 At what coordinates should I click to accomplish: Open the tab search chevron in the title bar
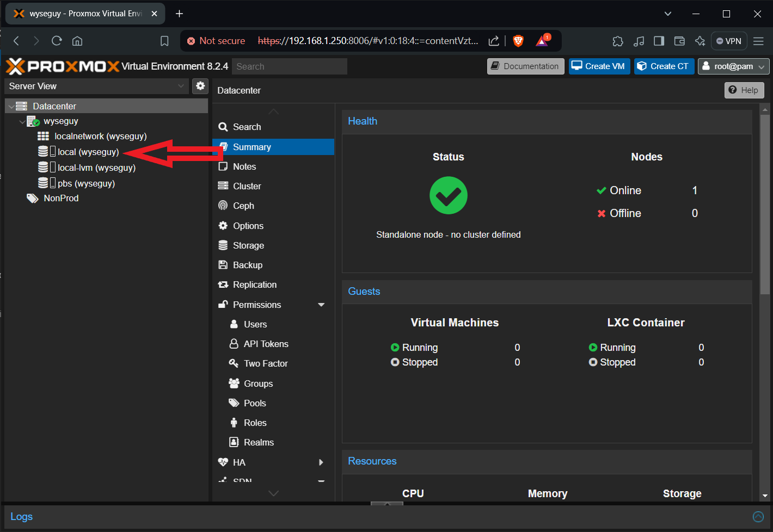(x=668, y=14)
